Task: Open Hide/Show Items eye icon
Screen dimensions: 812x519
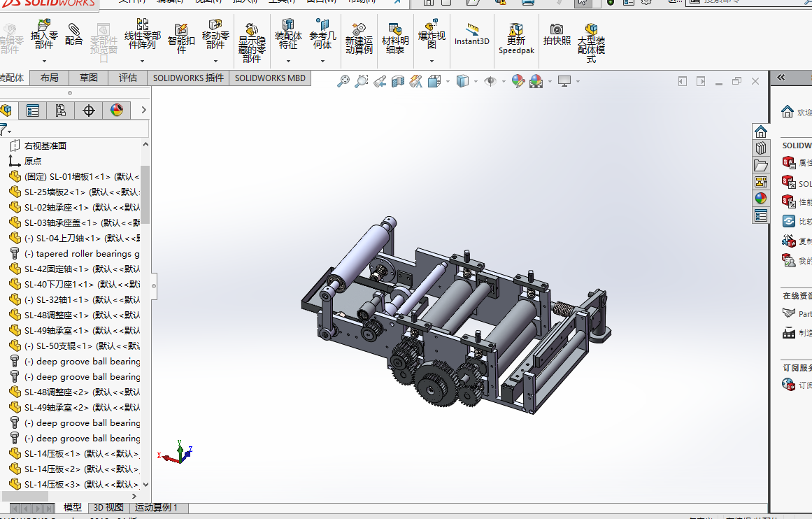Action: (x=490, y=81)
